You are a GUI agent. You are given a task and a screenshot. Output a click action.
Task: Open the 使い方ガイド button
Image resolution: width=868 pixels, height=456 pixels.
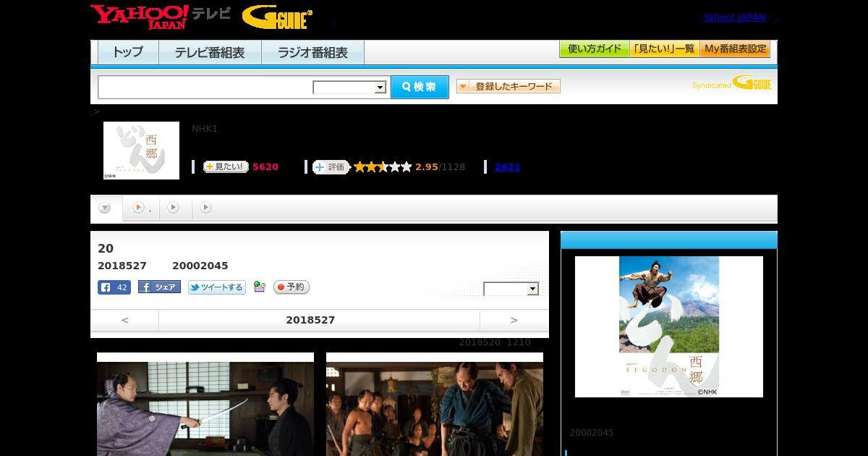(x=594, y=49)
